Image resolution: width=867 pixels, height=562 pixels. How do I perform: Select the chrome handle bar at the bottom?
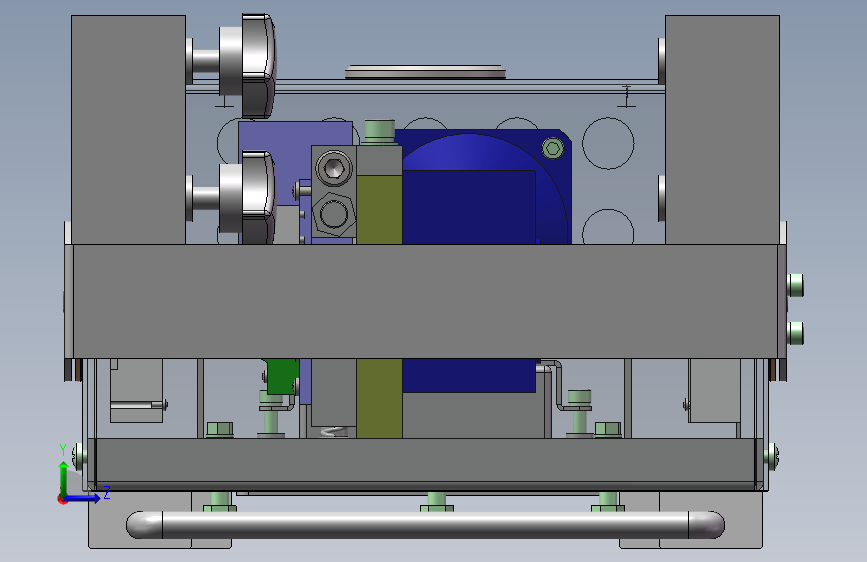point(425,525)
